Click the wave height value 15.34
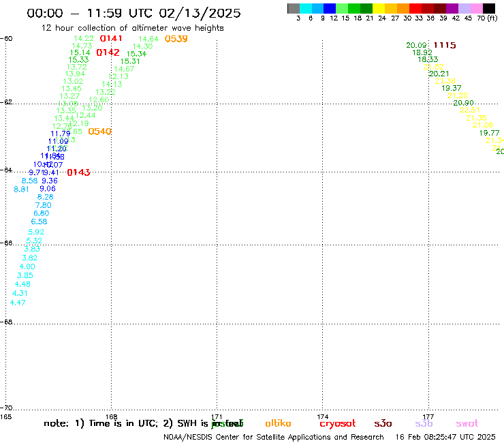This screenshot has height=443, width=504. [x=137, y=54]
